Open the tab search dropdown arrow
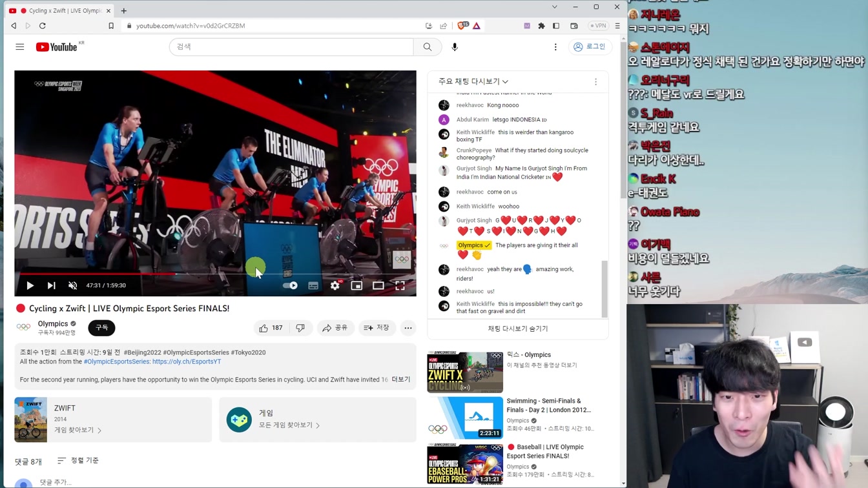The image size is (868, 488). [x=554, y=7]
